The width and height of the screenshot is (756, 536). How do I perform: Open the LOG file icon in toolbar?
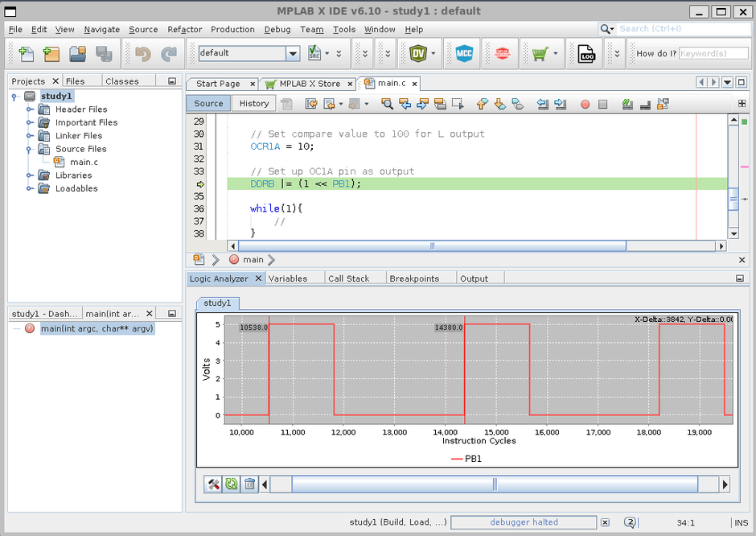click(x=586, y=53)
